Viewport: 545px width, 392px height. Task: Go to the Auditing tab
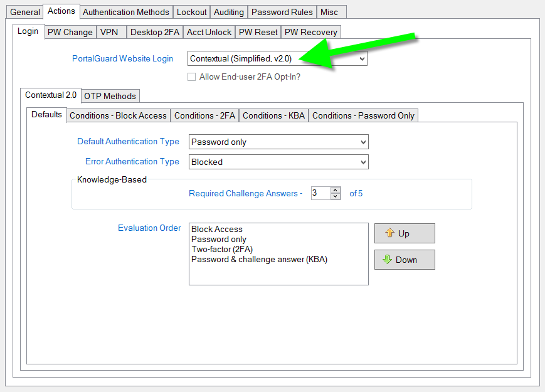(229, 12)
